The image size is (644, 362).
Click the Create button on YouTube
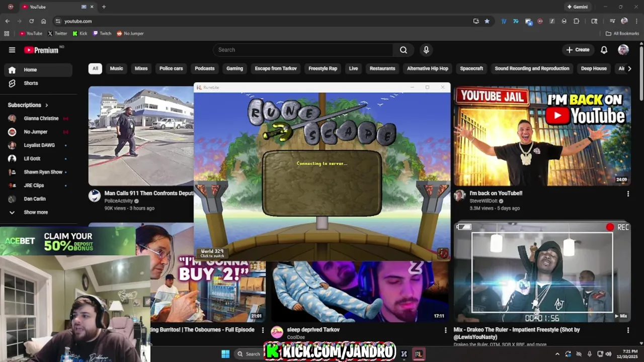(x=578, y=50)
